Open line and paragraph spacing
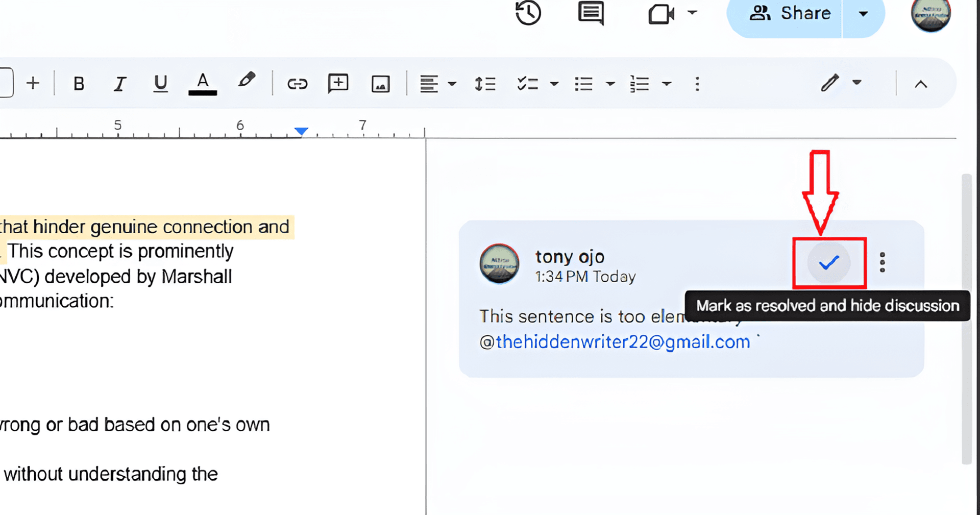This screenshot has width=980, height=515. click(x=485, y=84)
